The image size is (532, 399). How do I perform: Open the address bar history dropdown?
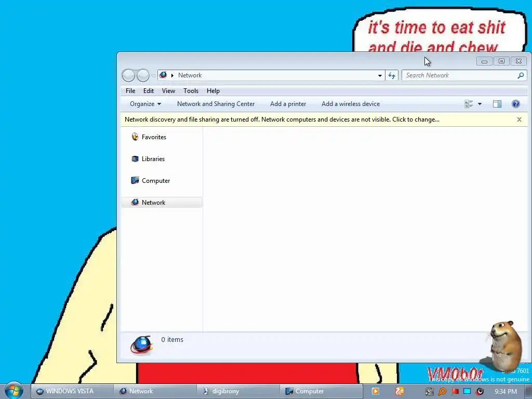click(380, 75)
